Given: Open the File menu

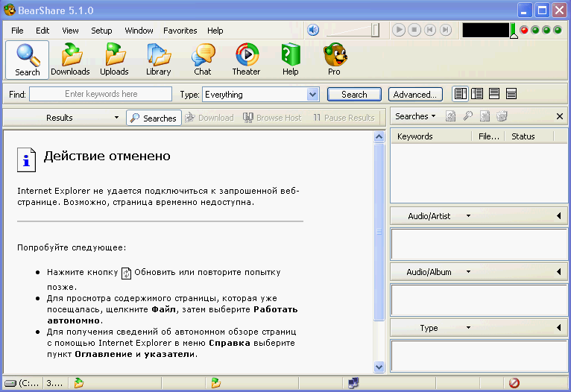Looking at the screenshot, I should click(x=17, y=31).
